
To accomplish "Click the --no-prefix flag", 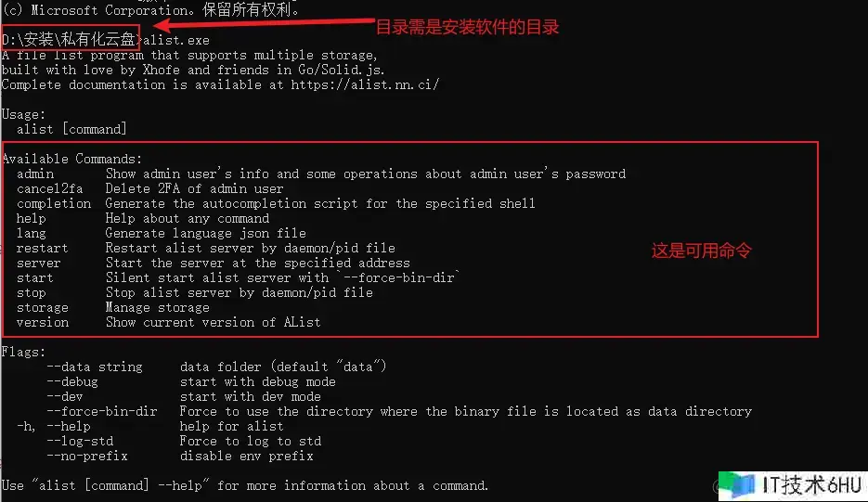I will click(x=86, y=456).
